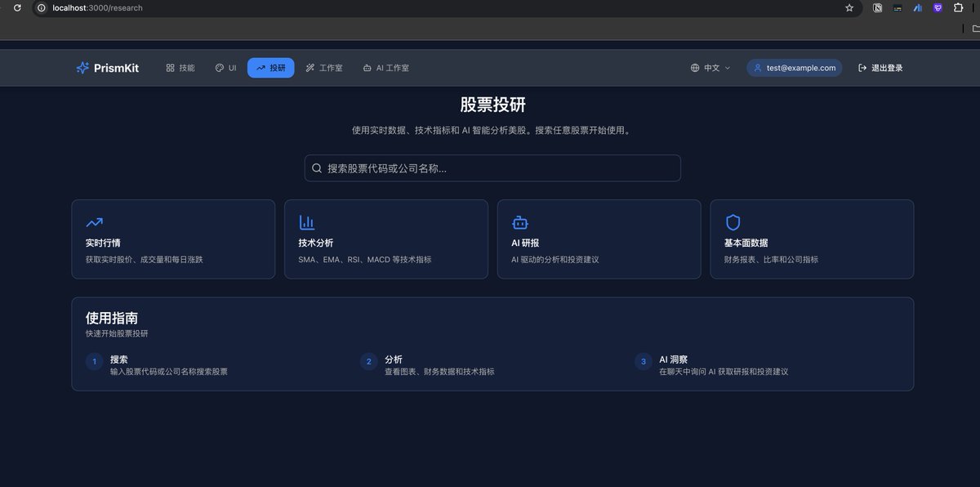Viewport: 980px width, 487px height.
Task: View site information icon in address bar
Action: 42,8
